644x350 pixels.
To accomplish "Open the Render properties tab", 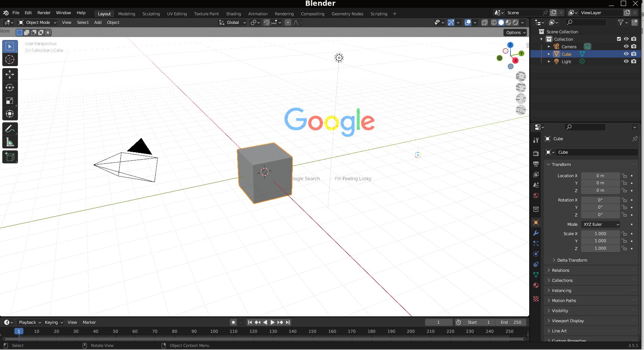I will pos(536,154).
